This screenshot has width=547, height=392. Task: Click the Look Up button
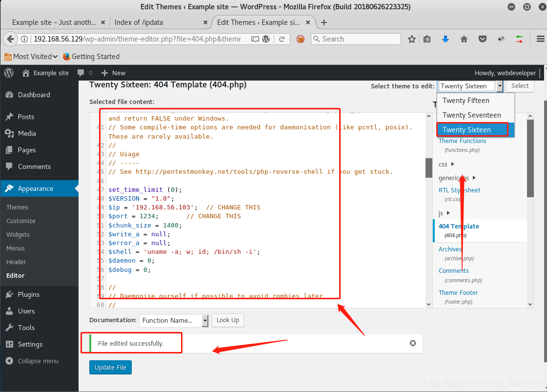pos(228,320)
